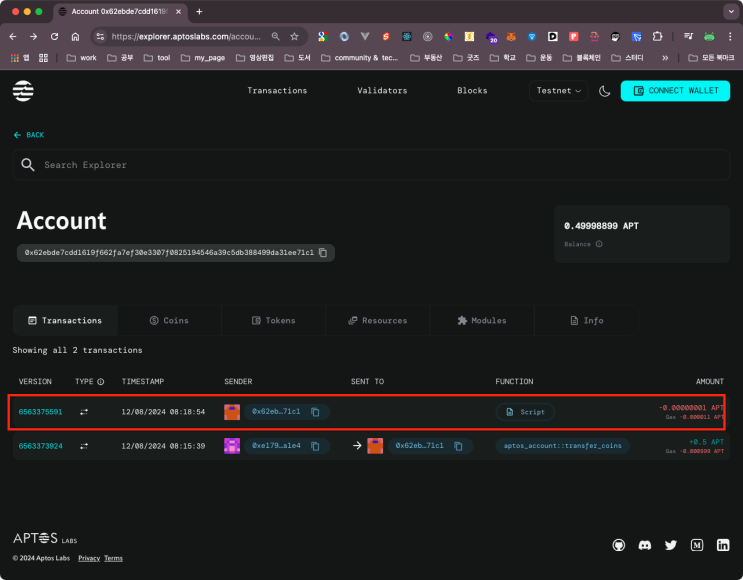The width and height of the screenshot is (743, 580).
Task: Open a new browser tab
Action: point(199,11)
